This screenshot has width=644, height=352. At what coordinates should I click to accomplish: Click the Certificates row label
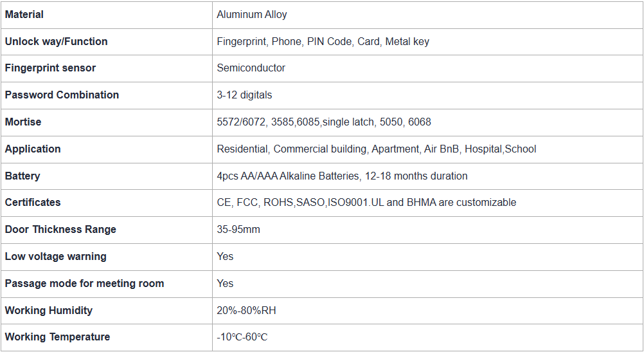click(33, 202)
